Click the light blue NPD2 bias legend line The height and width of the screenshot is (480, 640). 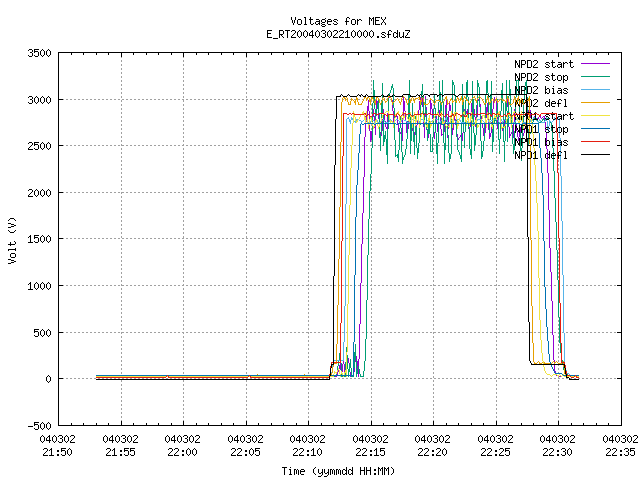[x=596, y=89]
